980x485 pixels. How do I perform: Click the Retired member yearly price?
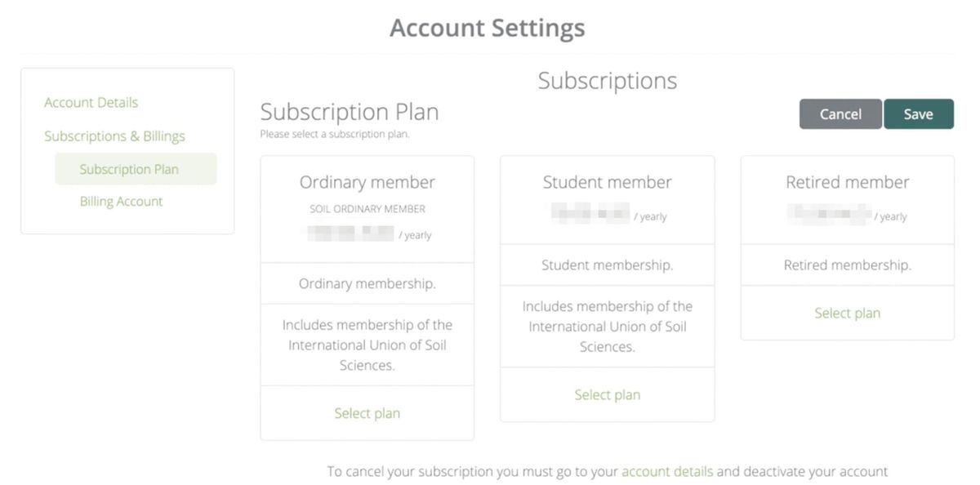[x=847, y=216]
